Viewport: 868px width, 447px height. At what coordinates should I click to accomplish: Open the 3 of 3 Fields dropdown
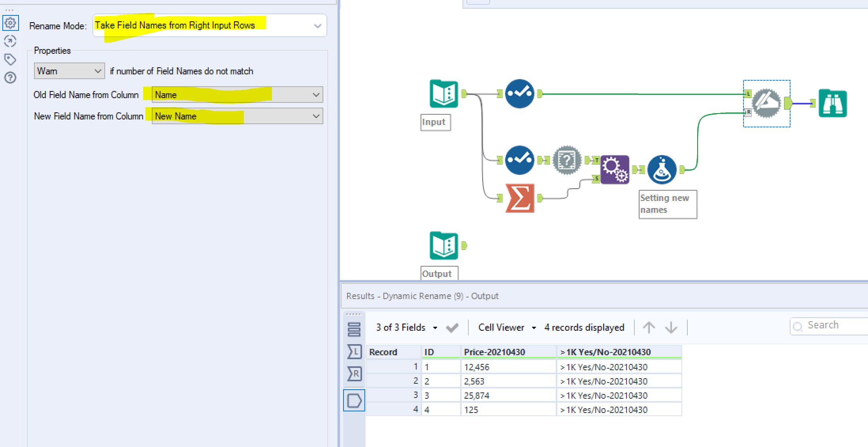coord(406,328)
